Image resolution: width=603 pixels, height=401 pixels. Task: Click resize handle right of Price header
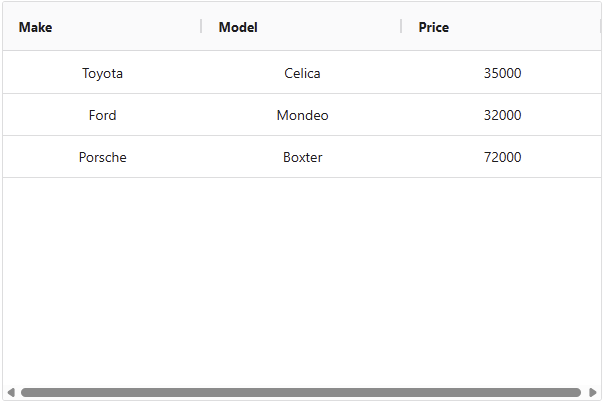[600, 27]
